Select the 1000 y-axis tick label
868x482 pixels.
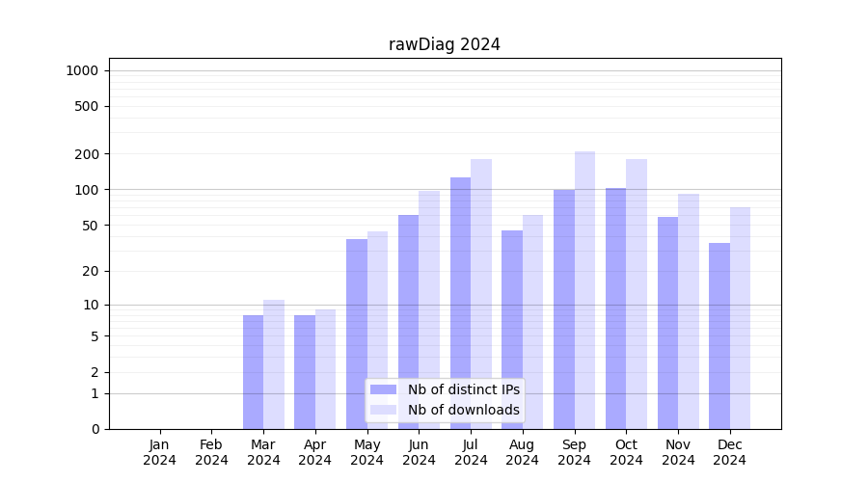82,70
